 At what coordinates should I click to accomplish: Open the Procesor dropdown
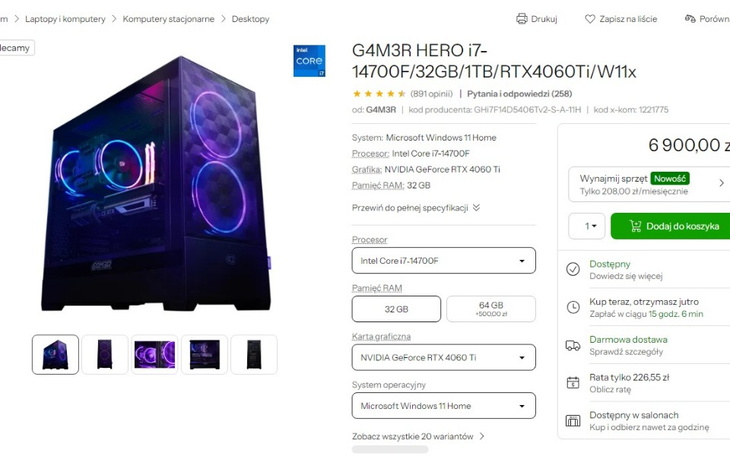point(444,260)
